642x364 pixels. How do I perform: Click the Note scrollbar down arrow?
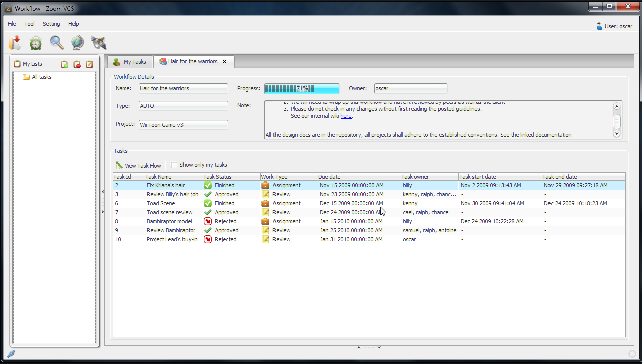tap(617, 134)
